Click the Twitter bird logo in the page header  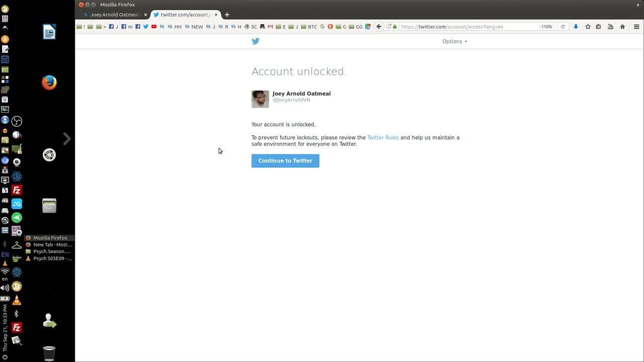[256, 41]
